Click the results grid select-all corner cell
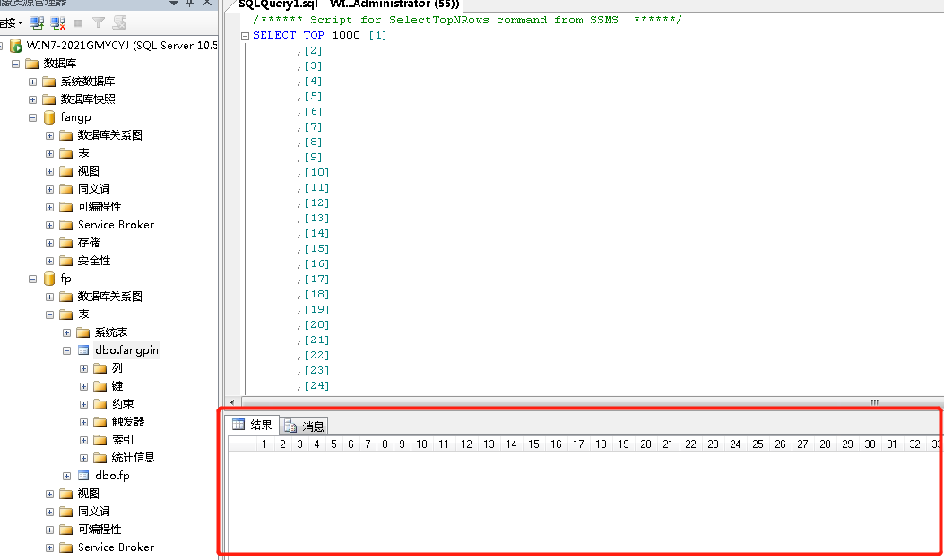The height and width of the screenshot is (560, 944). tap(241, 444)
